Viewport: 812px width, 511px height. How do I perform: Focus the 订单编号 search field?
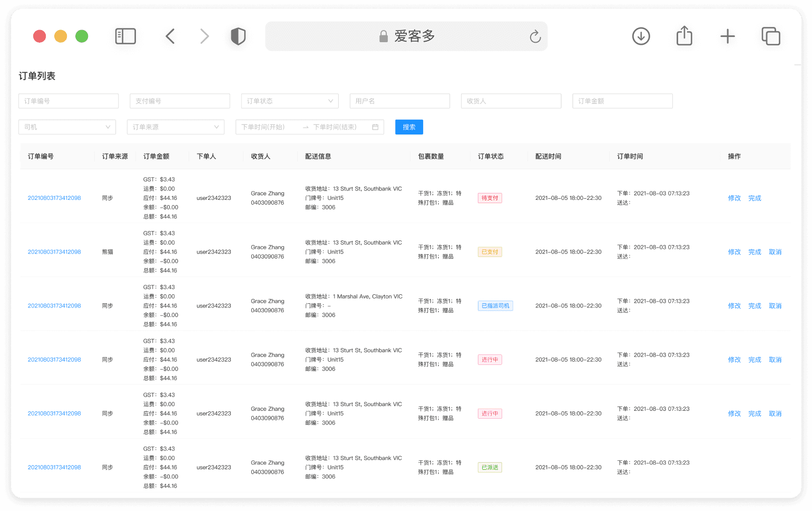coord(69,101)
